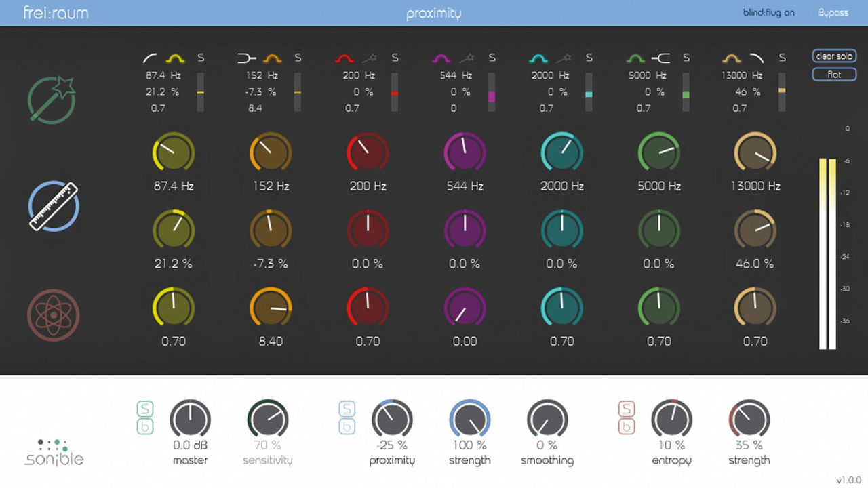Viewport: 868px width, 488px height.
Task: Click the entropy 10 % knob
Action: pyautogui.click(x=672, y=420)
